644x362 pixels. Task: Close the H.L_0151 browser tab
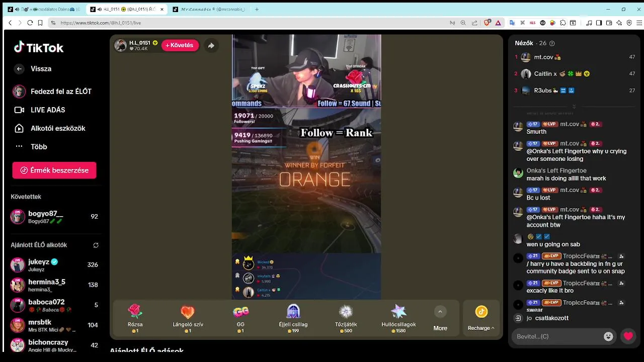(x=161, y=9)
